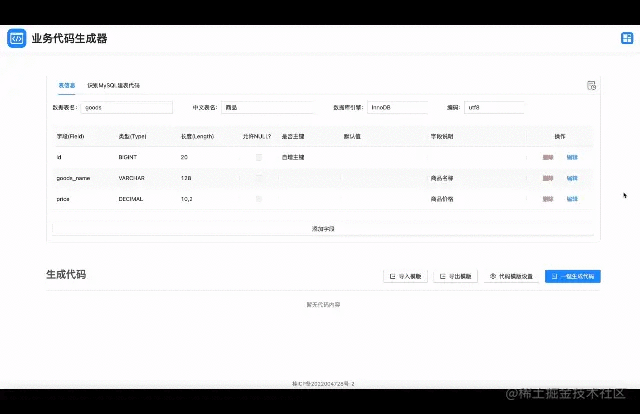This screenshot has width=640, height=414.
Task: Open the InnoDB database engine dropdown
Action: [397, 107]
